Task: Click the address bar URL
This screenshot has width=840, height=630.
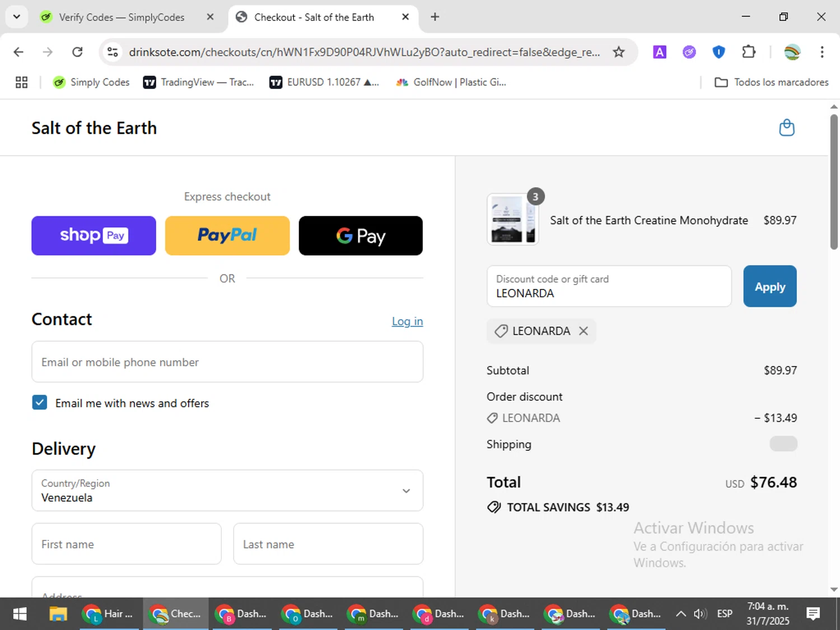Action: [364, 52]
